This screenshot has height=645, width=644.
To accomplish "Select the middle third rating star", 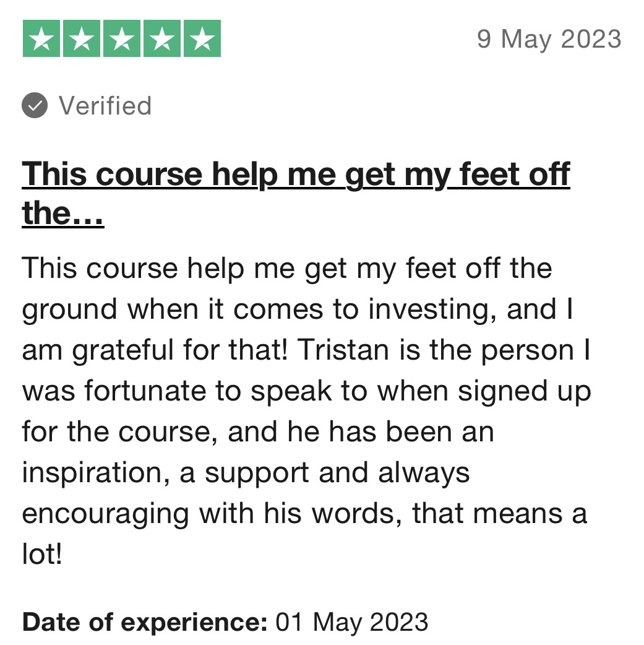I will 122,39.
